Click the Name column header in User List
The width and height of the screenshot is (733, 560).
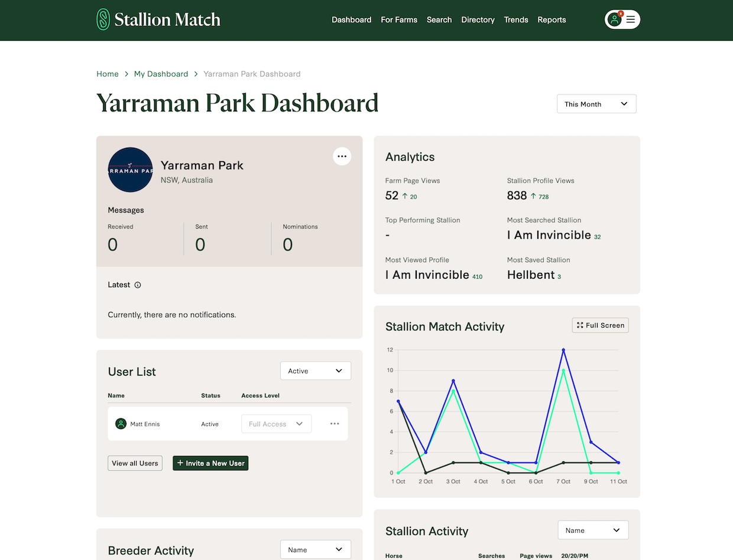[x=116, y=396]
